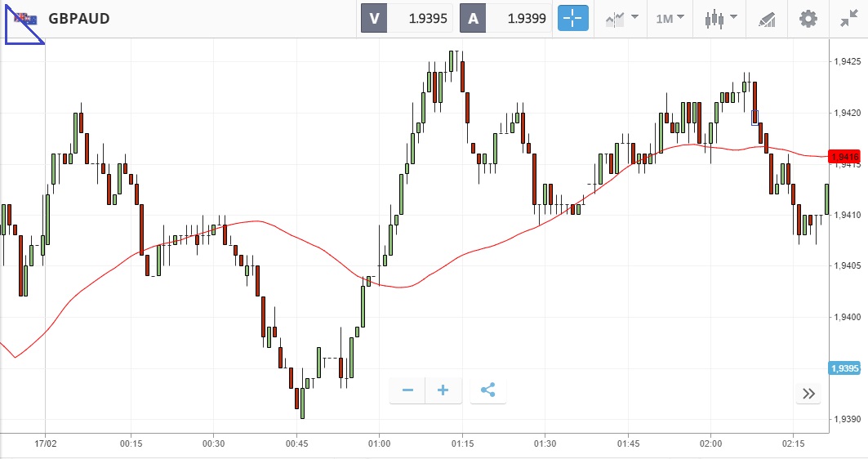Select the GBPAUD symbol name

(x=79, y=18)
